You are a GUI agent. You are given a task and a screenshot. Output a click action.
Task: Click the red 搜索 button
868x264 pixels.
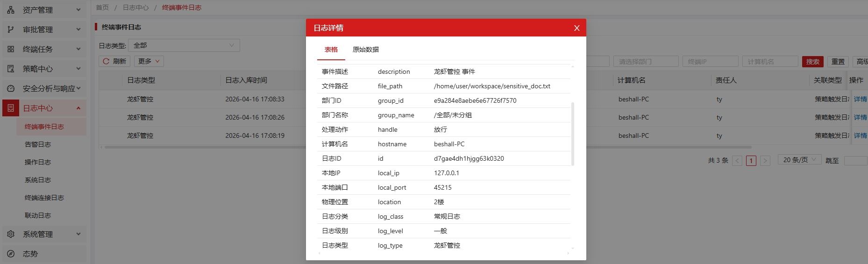pyautogui.click(x=812, y=62)
